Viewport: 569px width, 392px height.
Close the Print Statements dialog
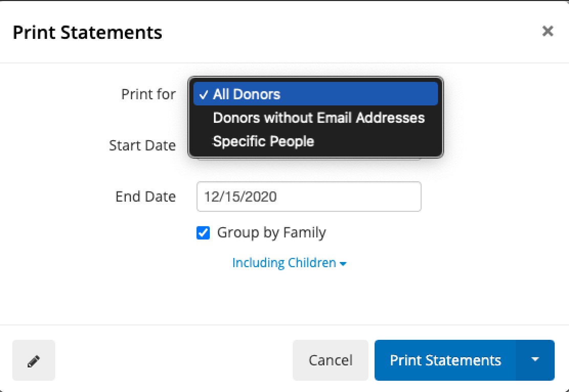click(x=548, y=32)
